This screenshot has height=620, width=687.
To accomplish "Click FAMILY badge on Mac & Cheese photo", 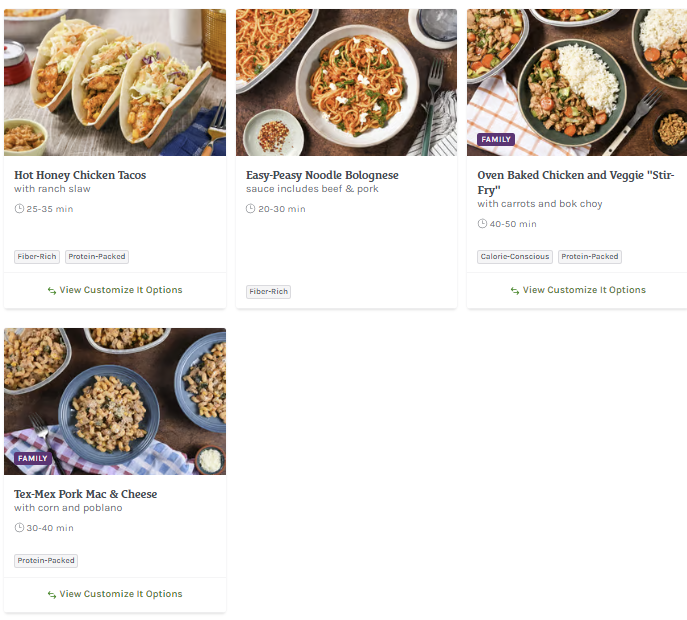I will [x=33, y=458].
